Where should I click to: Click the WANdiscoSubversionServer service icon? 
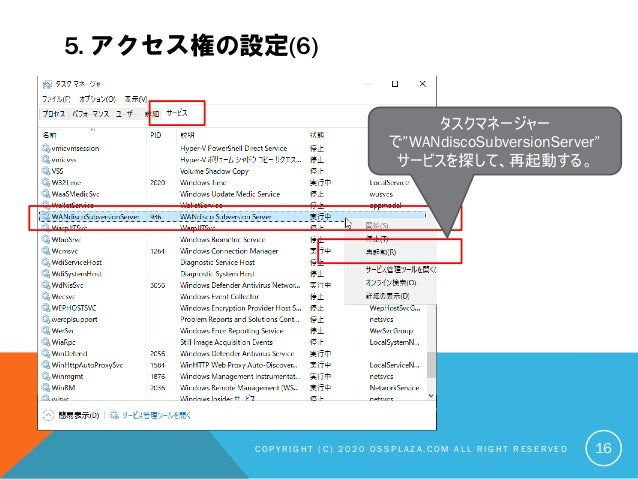pos(46,217)
